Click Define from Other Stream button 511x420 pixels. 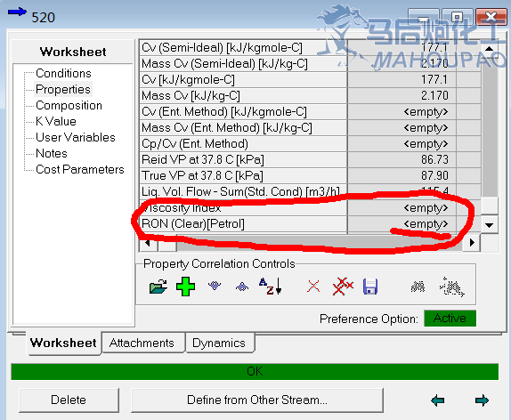[x=257, y=400]
